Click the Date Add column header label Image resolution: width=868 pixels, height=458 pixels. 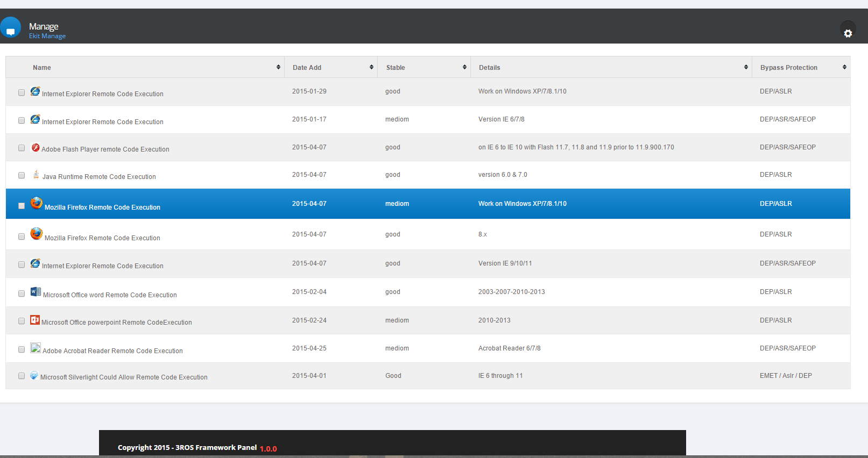click(307, 68)
